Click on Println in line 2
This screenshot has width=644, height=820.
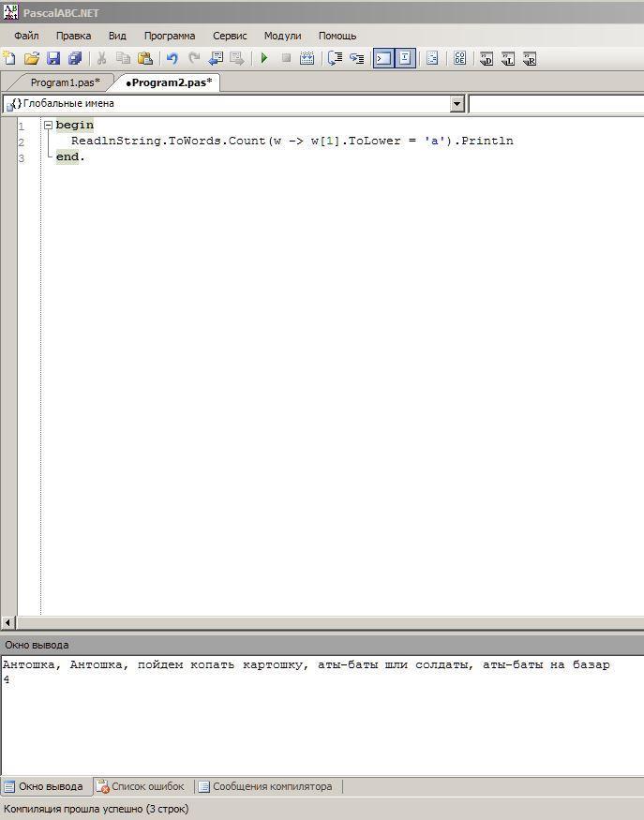[x=487, y=141]
